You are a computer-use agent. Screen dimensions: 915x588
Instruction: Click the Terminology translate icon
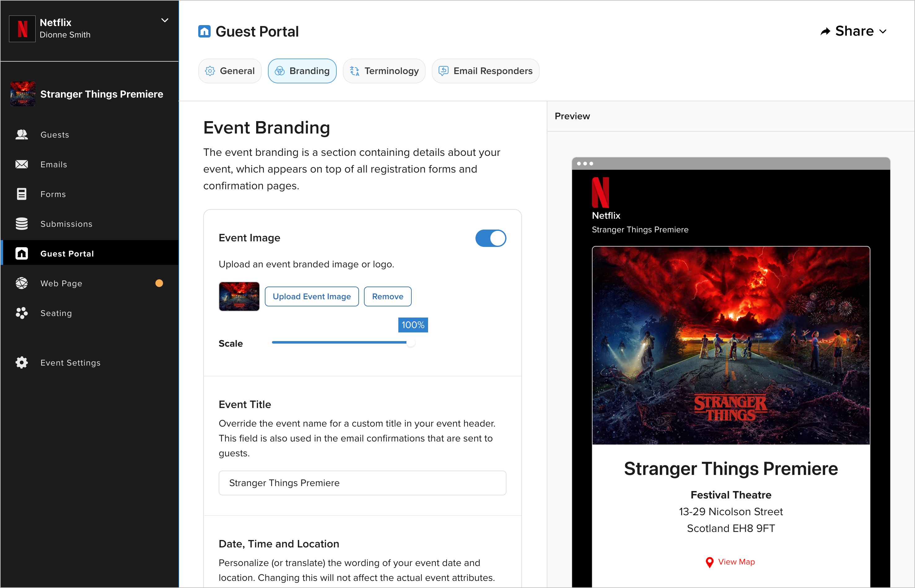point(355,71)
